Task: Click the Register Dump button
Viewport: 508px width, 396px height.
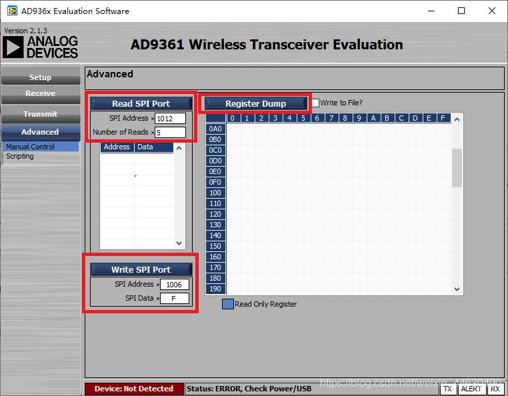Action: [256, 104]
